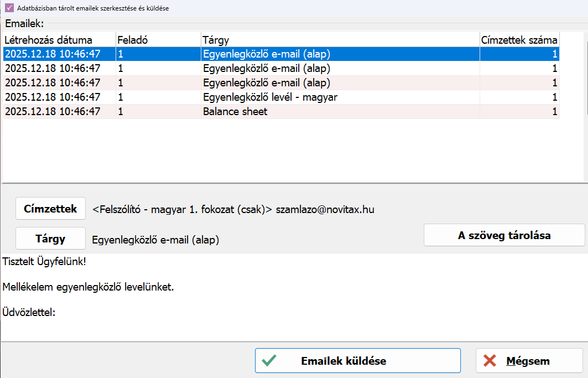588x378 pixels.
Task: Click the purple checkmark window title icon
Action: point(9,8)
